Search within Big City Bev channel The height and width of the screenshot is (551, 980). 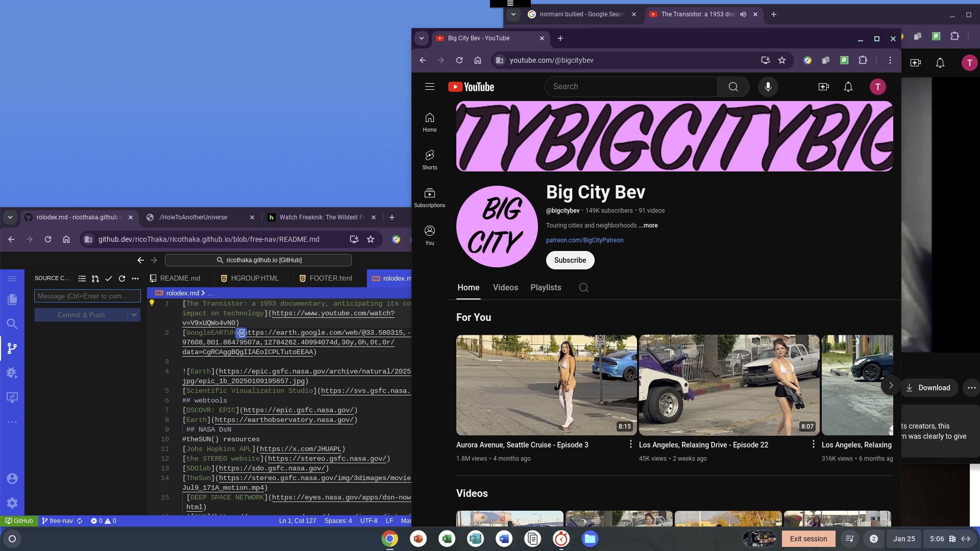pyautogui.click(x=583, y=288)
